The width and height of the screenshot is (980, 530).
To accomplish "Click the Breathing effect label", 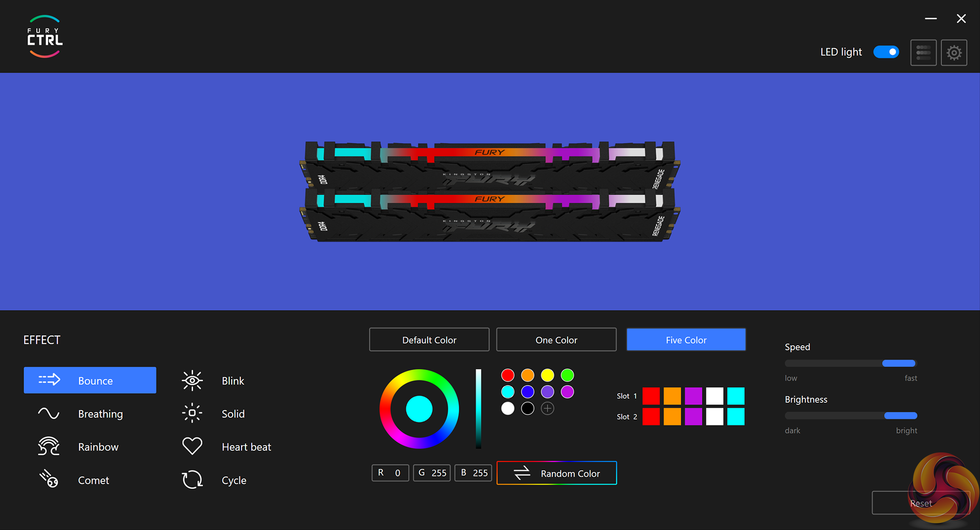I will (101, 414).
